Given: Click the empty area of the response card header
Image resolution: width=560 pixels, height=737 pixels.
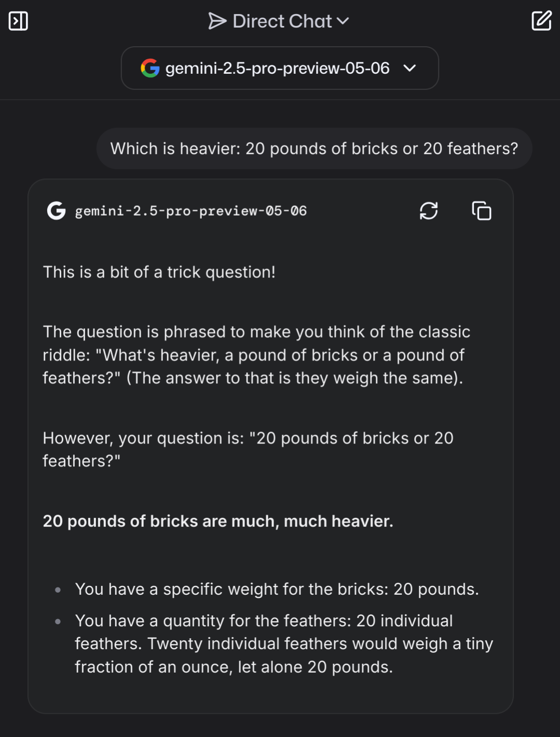Looking at the screenshot, I should [362, 211].
